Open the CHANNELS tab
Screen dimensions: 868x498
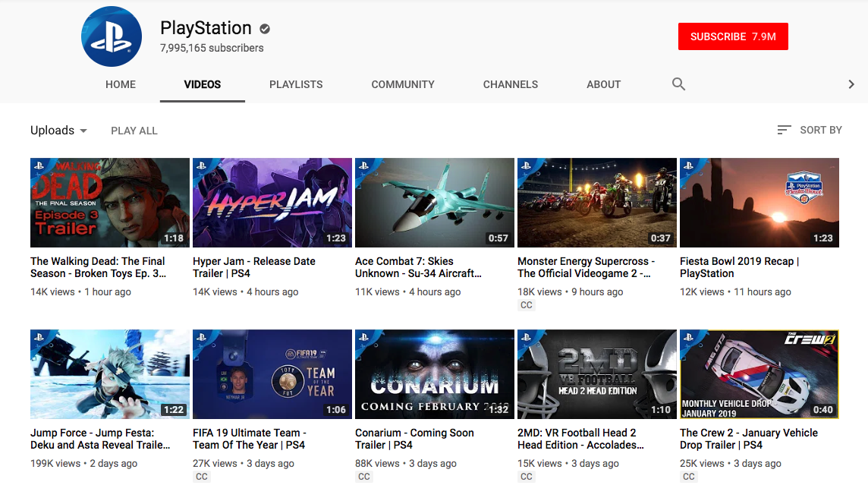click(x=511, y=84)
